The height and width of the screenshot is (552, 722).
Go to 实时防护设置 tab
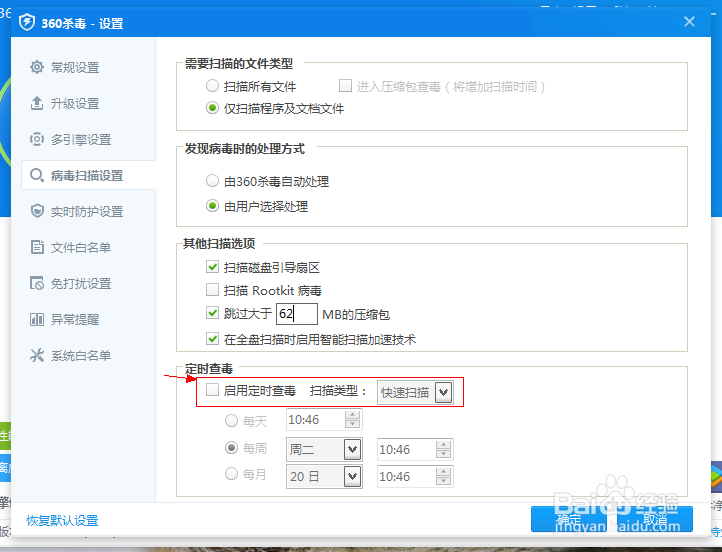[87, 211]
